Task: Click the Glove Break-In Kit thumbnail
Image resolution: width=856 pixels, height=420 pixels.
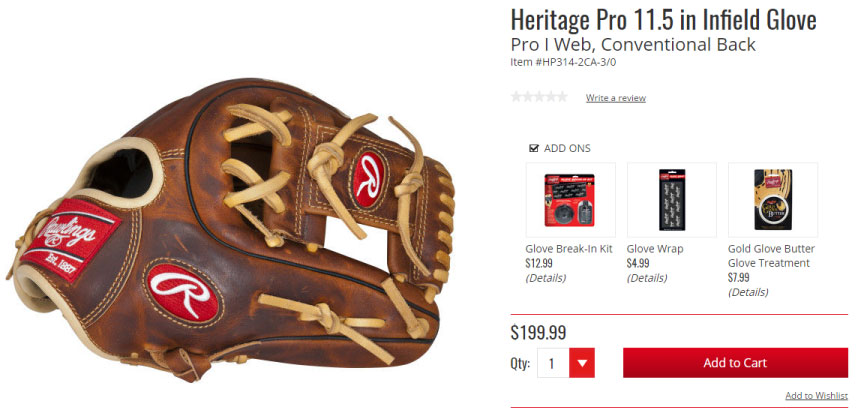Action: pos(570,200)
